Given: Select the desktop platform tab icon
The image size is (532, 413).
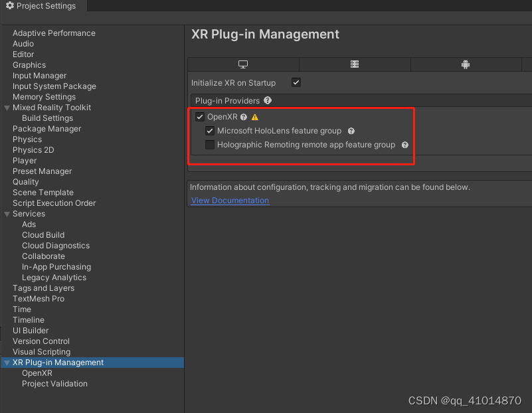Looking at the screenshot, I should [x=242, y=64].
